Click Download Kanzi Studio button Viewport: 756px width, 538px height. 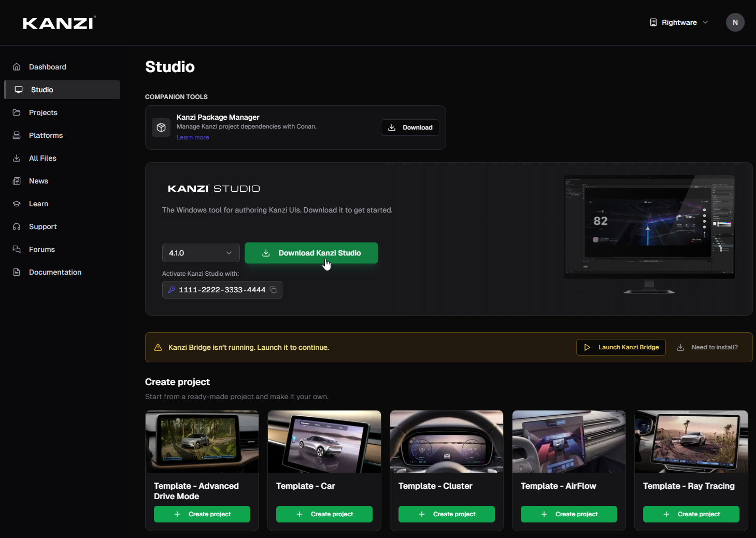pyautogui.click(x=311, y=253)
